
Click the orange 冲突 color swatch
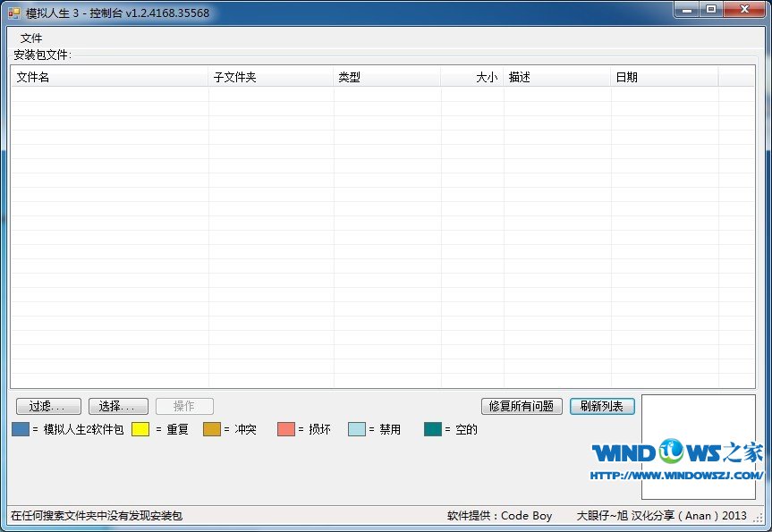click(x=212, y=429)
